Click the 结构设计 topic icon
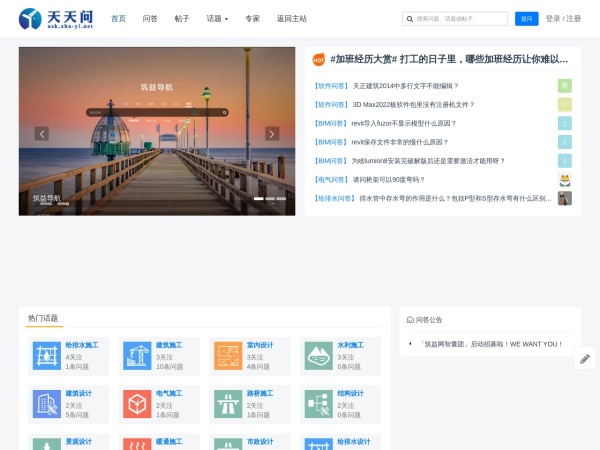 point(318,404)
